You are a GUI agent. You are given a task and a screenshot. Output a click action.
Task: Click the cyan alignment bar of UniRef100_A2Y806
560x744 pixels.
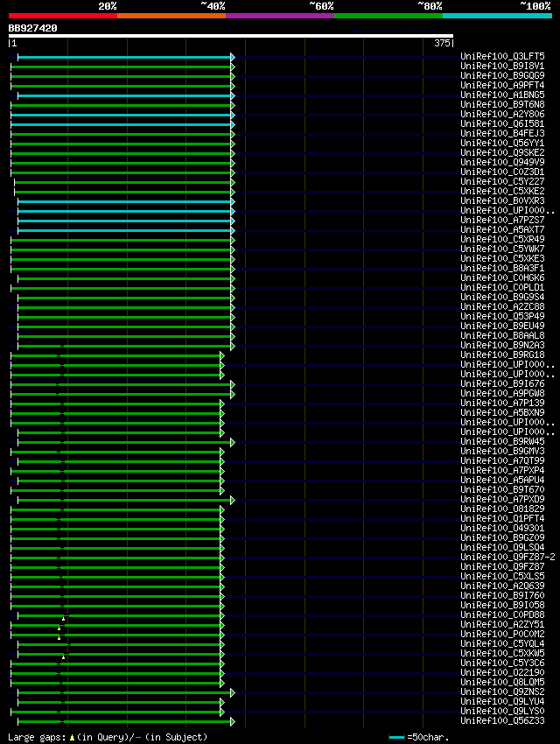point(121,116)
